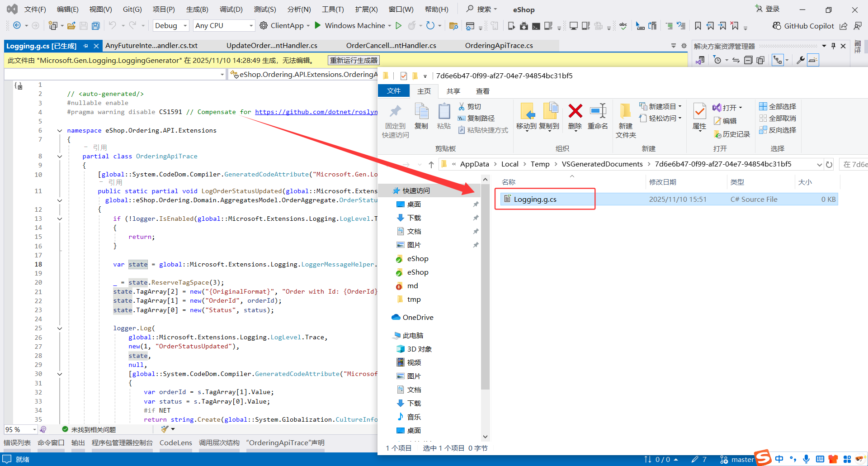Screen dimensions: 868x466
Task: Open the 错误列表 panel at bottom
Action: [17, 443]
